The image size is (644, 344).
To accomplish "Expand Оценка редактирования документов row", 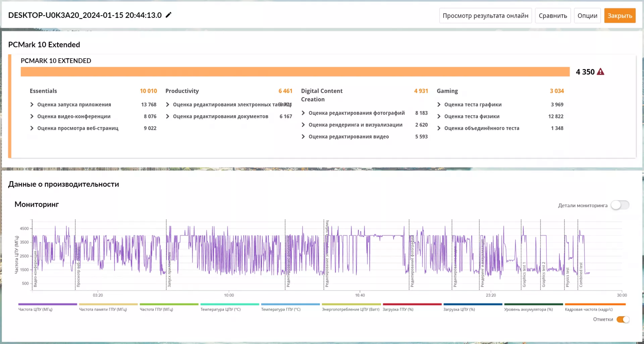I will 229,116.
